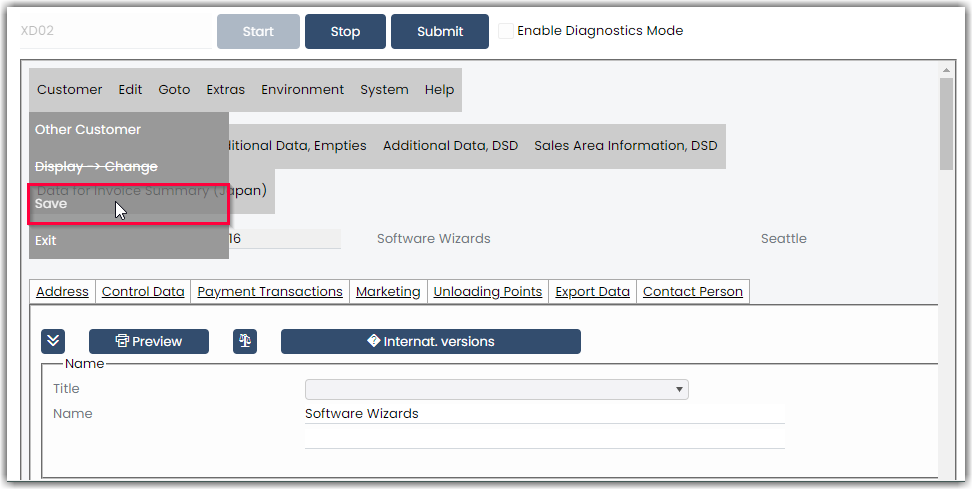Click the Preview button with printer icon
This screenshot has height=490, width=973.
[149, 341]
